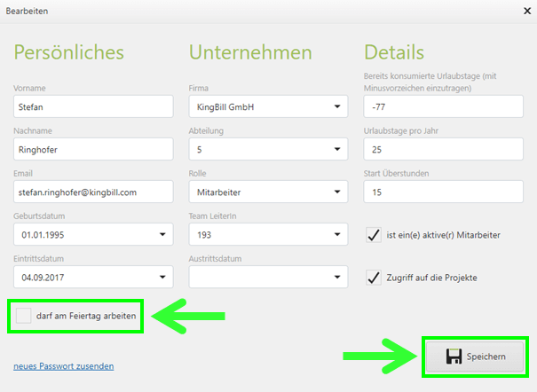This screenshot has width=537, height=392.
Task: Open the Rolle dropdown showing Mitarbeiter
Action: 268,192
